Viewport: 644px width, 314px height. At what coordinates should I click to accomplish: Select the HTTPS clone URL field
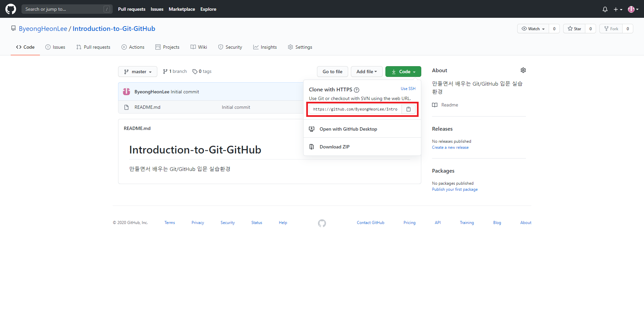point(355,109)
